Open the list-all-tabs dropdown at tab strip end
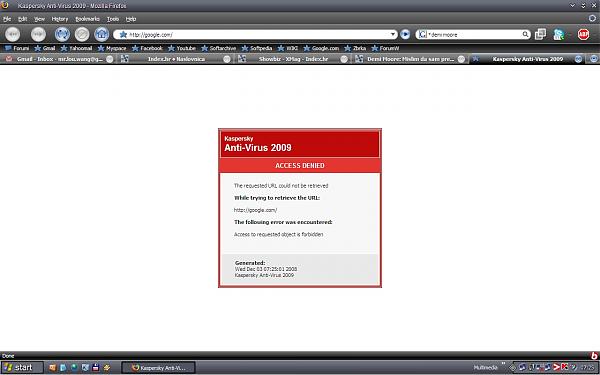 (x=593, y=59)
